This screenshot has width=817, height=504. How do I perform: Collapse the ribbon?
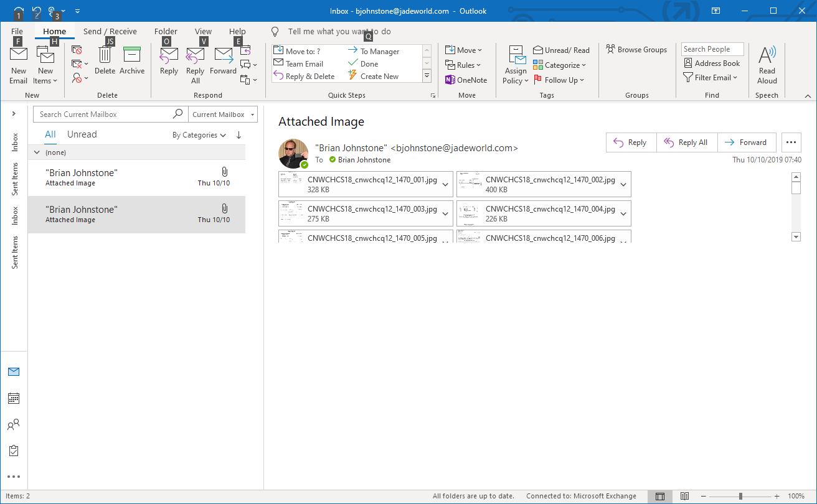click(x=808, y=96)
